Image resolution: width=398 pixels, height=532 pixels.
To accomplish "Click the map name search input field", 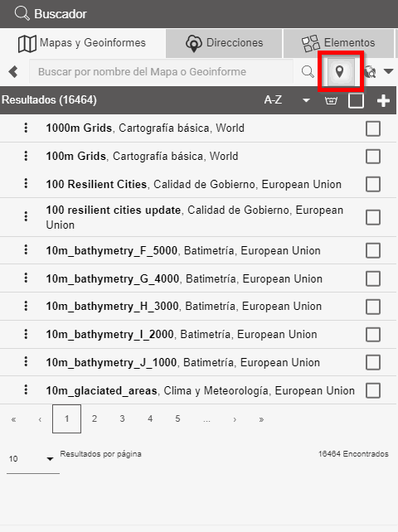I will point(162,71).
